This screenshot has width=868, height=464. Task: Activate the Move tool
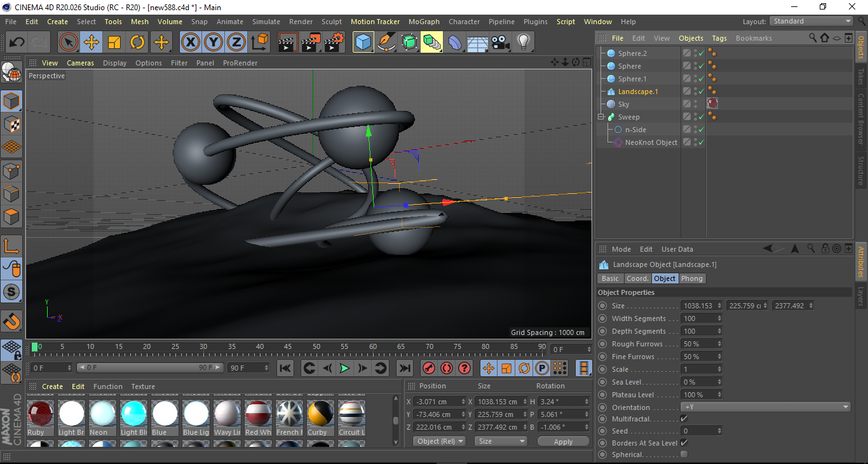tap(92, 43)
